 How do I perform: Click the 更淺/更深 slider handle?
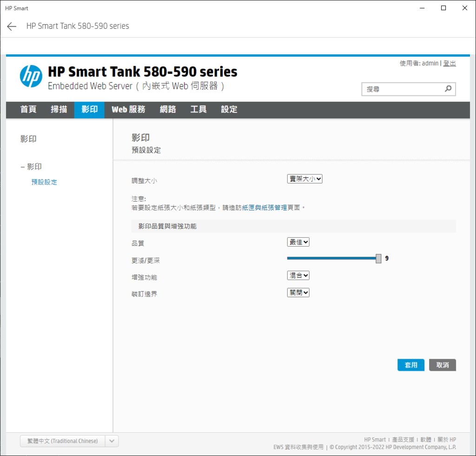[x=378, y=259]
